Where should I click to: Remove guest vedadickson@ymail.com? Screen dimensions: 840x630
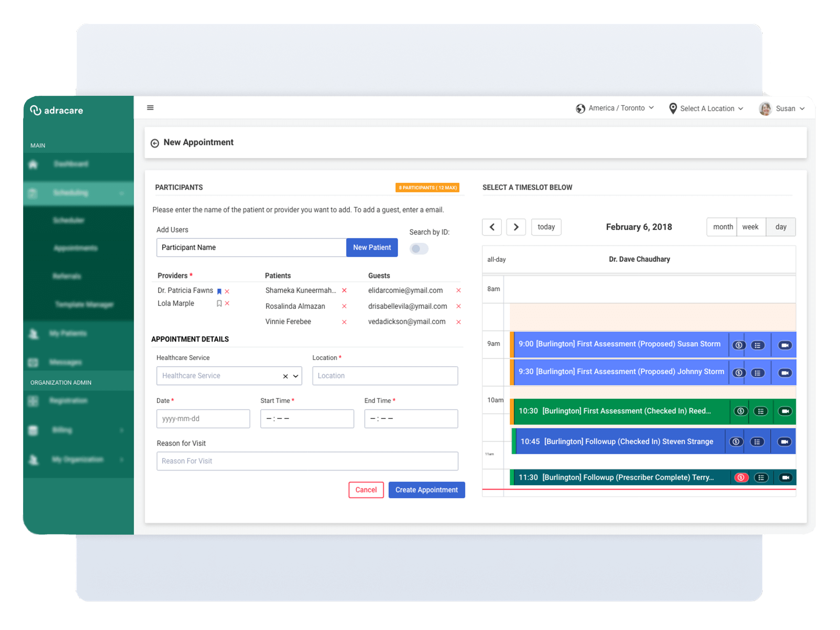tap(458, 322)
